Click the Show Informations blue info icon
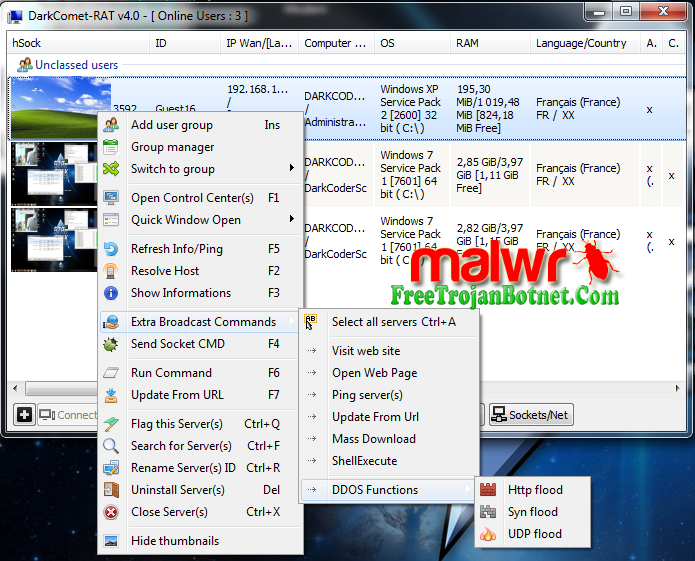The image size is (695, 561). 111,293
